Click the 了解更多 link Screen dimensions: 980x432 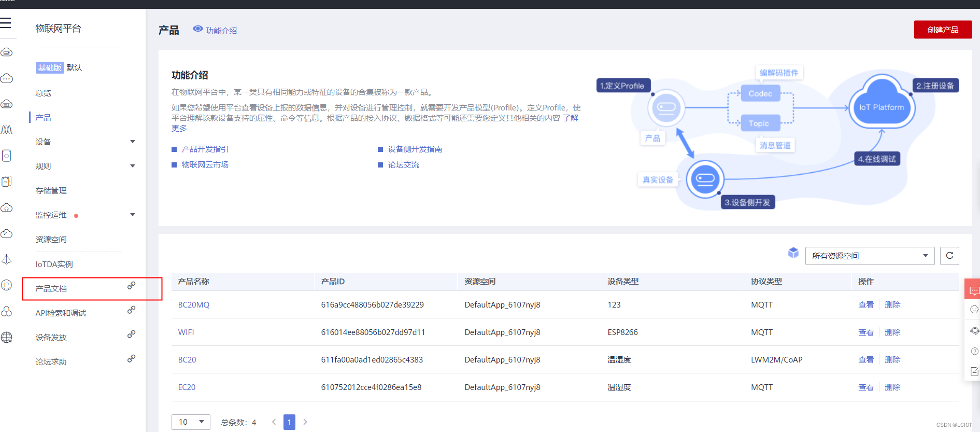tap(571, 118)
